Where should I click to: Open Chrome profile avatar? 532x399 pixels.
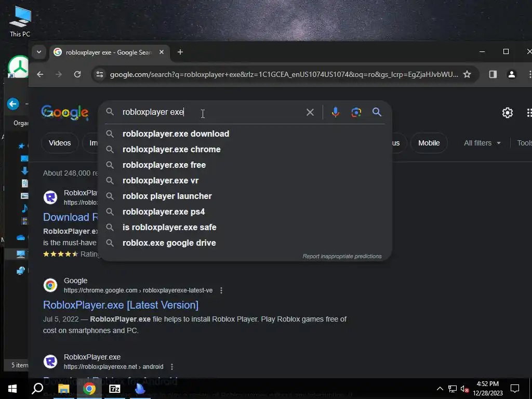click(x=512, y=74)
